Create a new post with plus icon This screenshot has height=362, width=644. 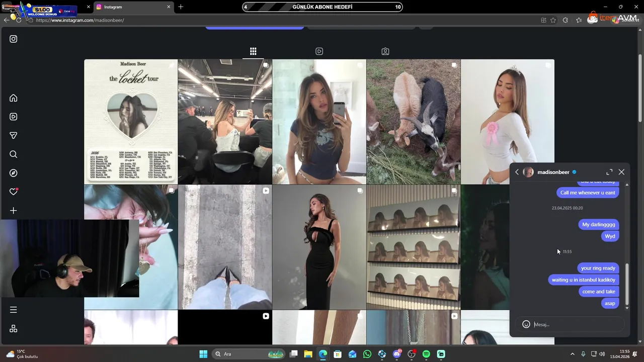pyautogui.click(x=14, y=211)
